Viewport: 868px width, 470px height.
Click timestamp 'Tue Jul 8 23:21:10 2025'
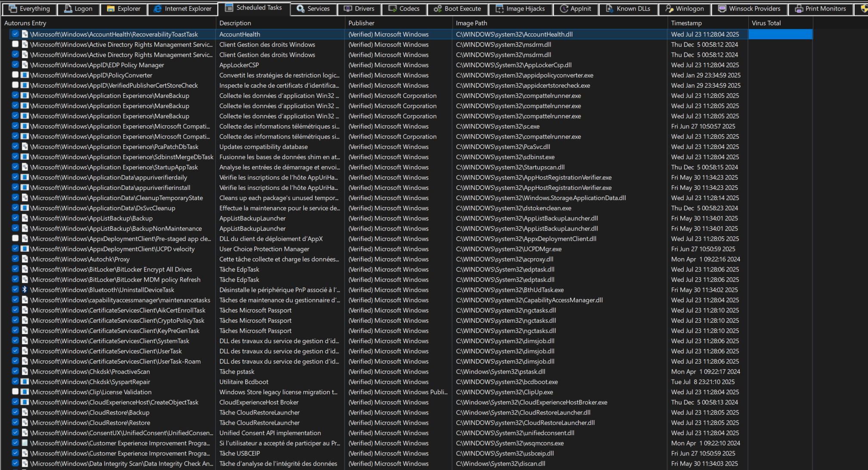[703, 382]
